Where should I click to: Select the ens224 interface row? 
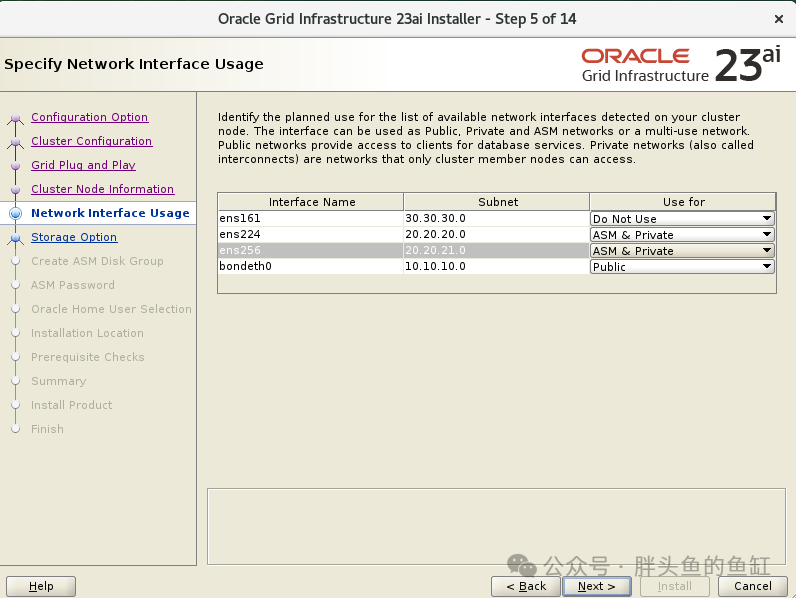coord(497,235)
